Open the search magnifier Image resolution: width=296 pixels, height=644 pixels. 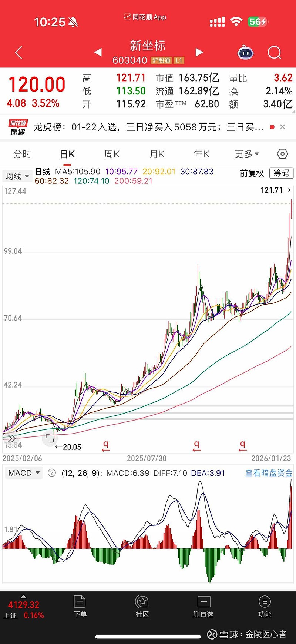click(x=275, y=53)
